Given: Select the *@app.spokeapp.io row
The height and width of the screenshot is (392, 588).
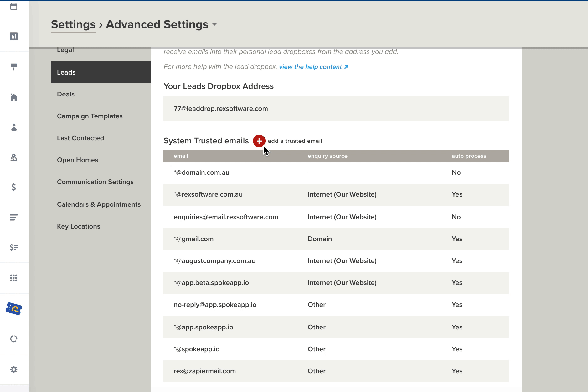Looking at the screenshot, I should pos(336,327).
